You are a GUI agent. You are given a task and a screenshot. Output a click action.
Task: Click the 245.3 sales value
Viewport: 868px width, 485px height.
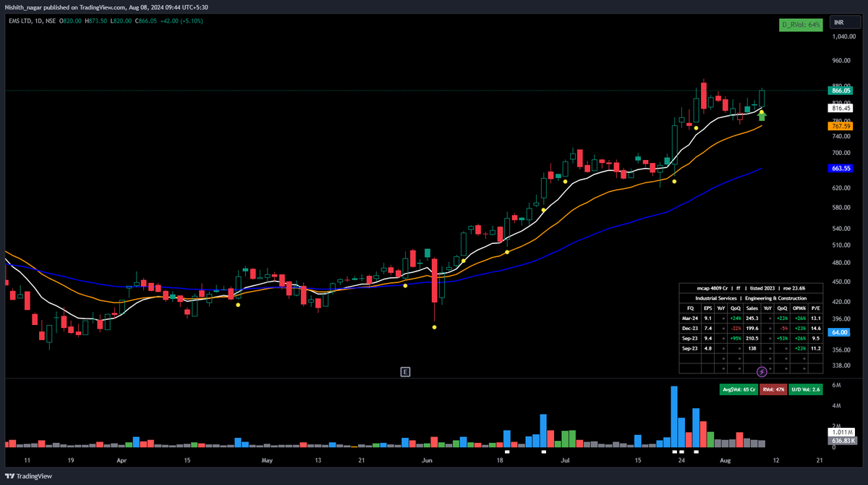tap(752, 318)
